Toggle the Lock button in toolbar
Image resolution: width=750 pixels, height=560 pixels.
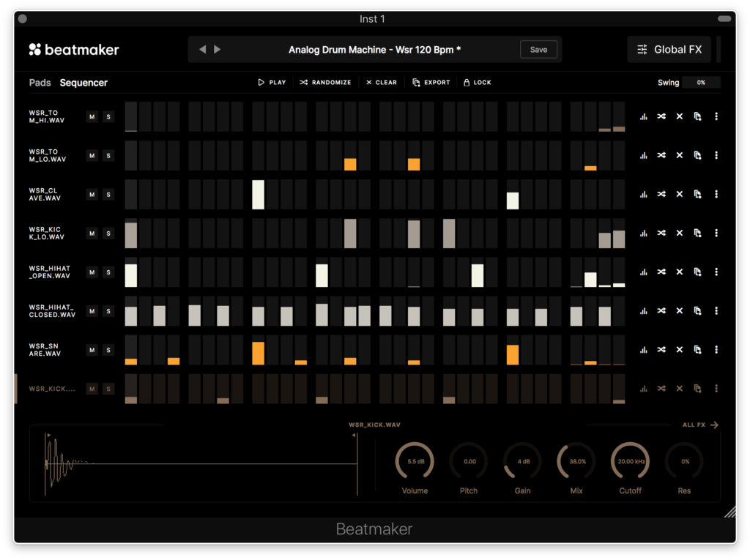pyautogui.click(x=478, y=82)
